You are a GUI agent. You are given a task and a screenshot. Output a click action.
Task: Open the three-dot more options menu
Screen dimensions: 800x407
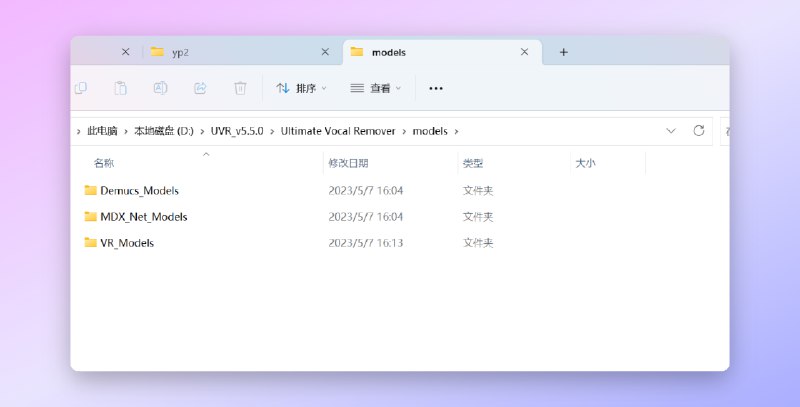435,88
